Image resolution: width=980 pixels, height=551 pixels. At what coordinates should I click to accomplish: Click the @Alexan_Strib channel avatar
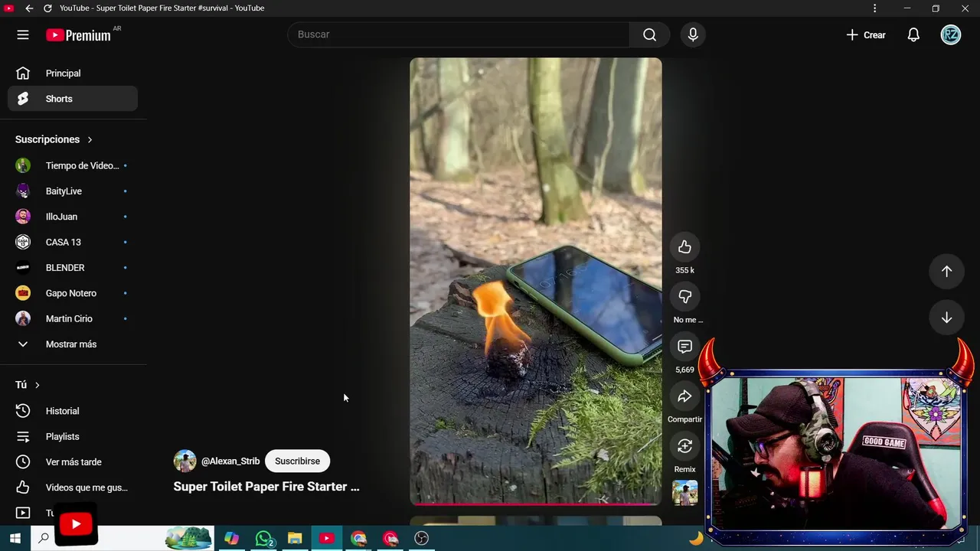(x=185, y=461)
